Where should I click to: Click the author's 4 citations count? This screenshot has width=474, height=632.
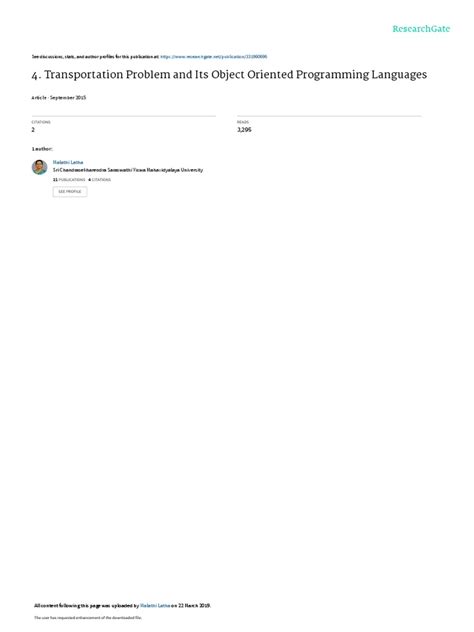pyautogui.click(x=99, y=180)
